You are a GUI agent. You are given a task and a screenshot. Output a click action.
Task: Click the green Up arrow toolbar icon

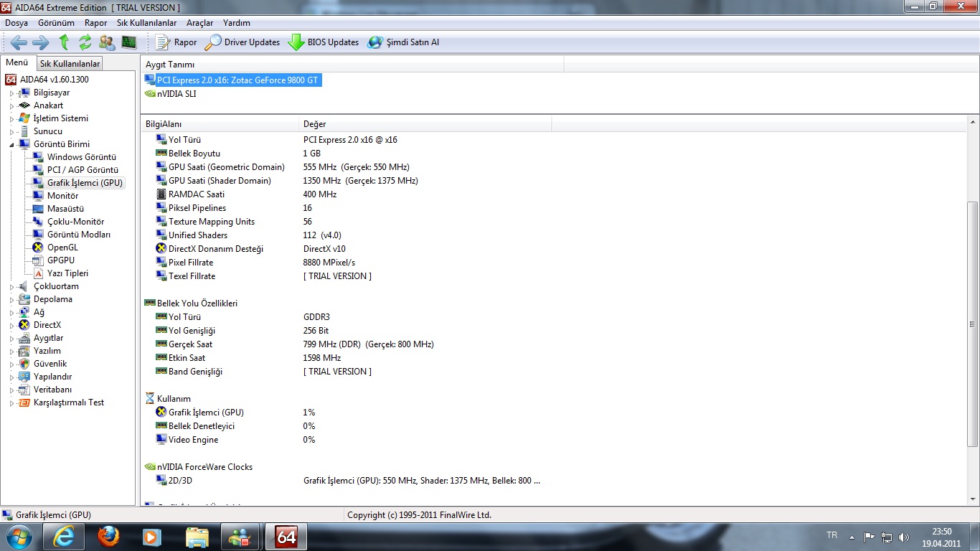point(64,42)
